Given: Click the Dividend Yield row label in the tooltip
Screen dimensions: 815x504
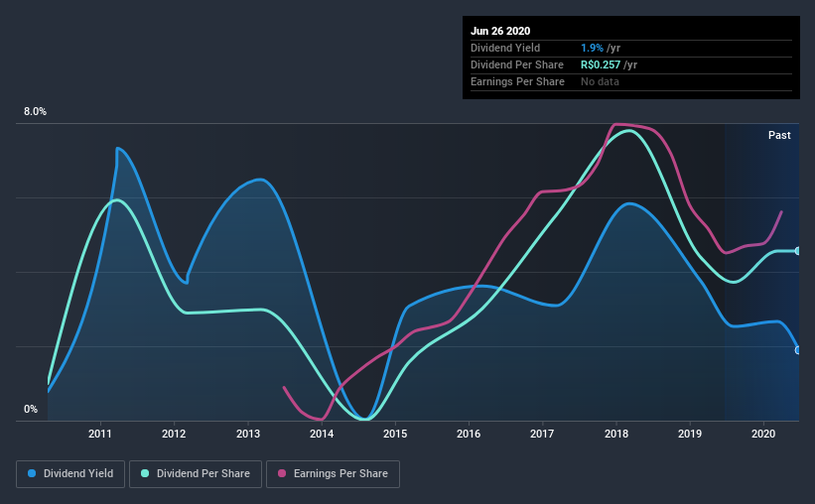Looking at the screenshot, I should 505,48.
